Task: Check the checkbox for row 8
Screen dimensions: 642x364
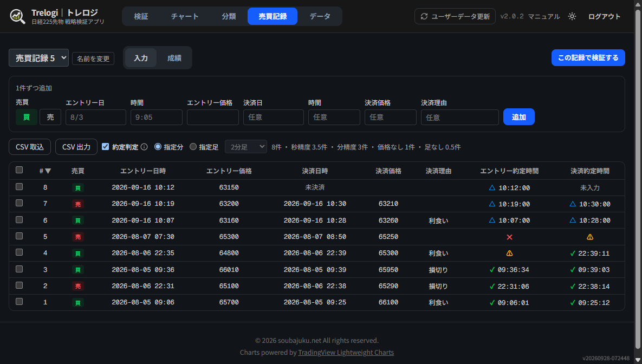Action: [20, 187]
